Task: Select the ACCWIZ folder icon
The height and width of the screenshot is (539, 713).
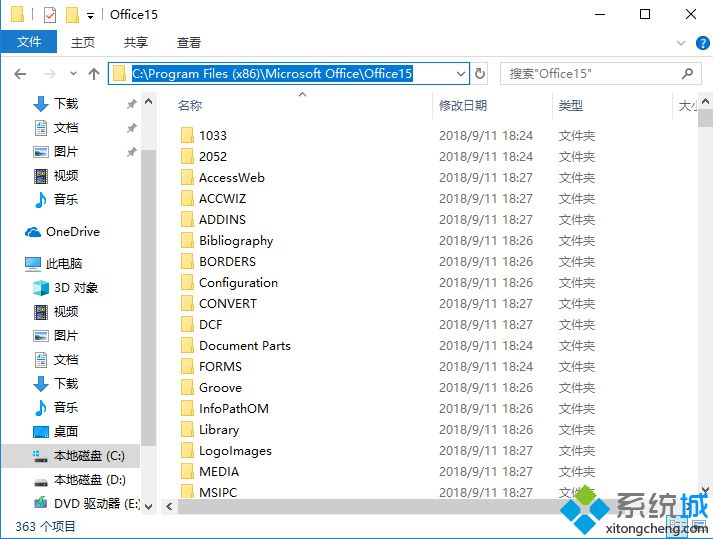Action: [x=187, y=198]
